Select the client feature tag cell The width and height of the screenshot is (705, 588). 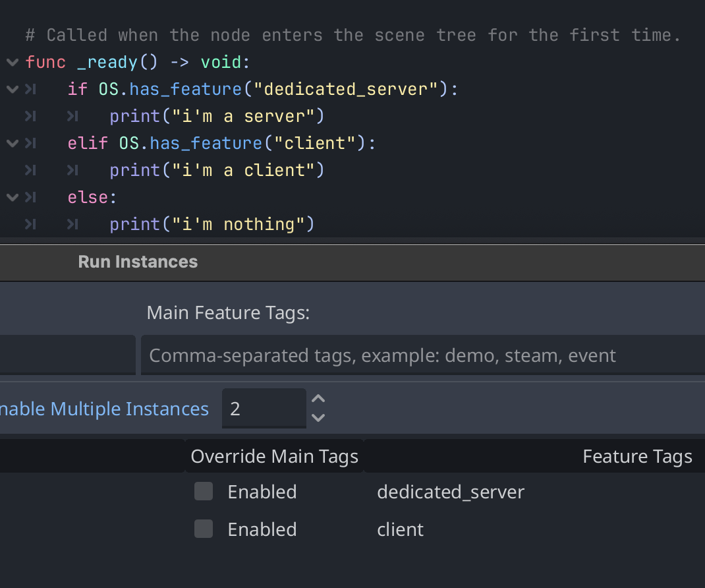coord(401,529)
